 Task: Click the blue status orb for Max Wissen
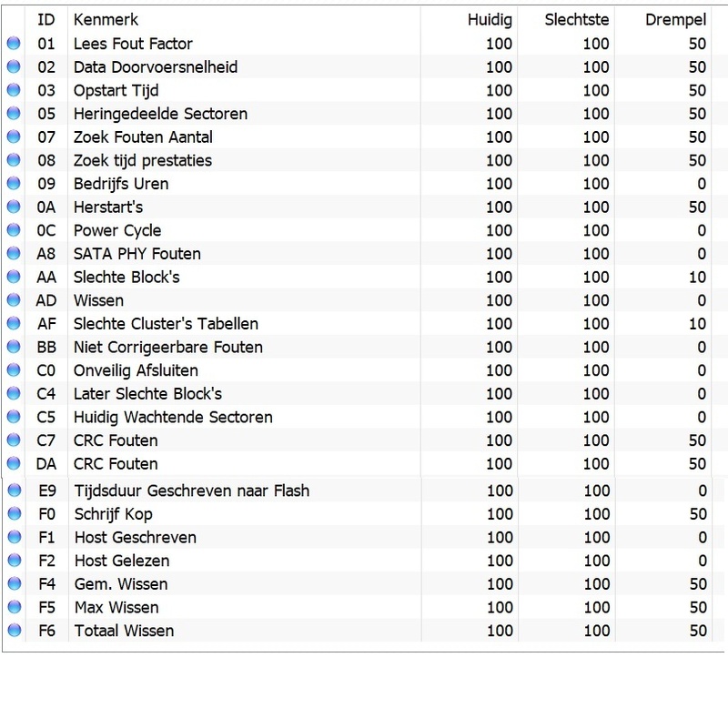(x=15, y=607)
